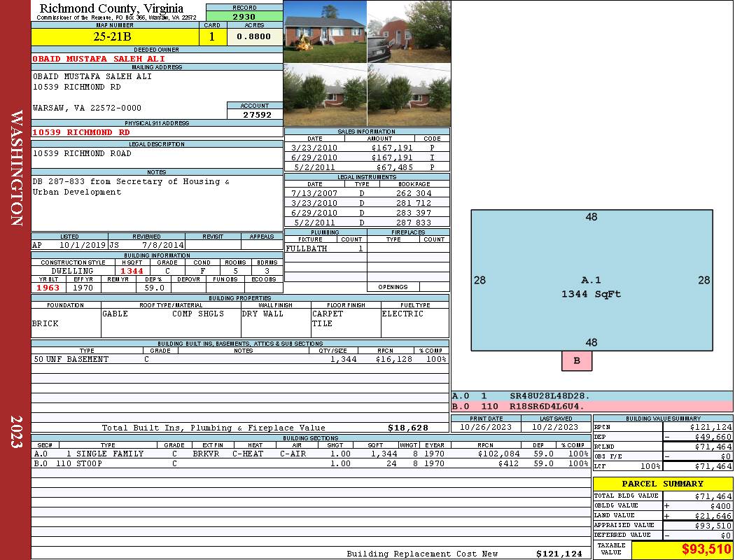Click section RPCN value $102,084
This screenshot has height=560, width=735.
[498, 454]
